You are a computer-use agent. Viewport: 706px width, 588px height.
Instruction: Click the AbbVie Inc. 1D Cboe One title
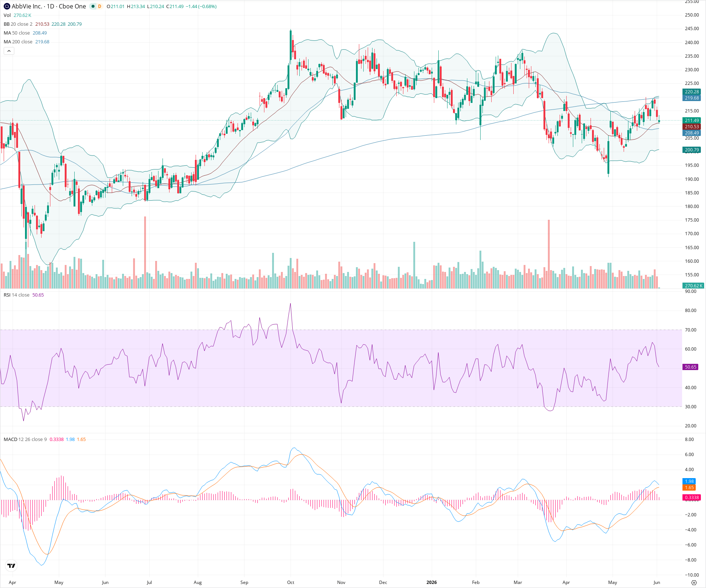coord(49,6)
